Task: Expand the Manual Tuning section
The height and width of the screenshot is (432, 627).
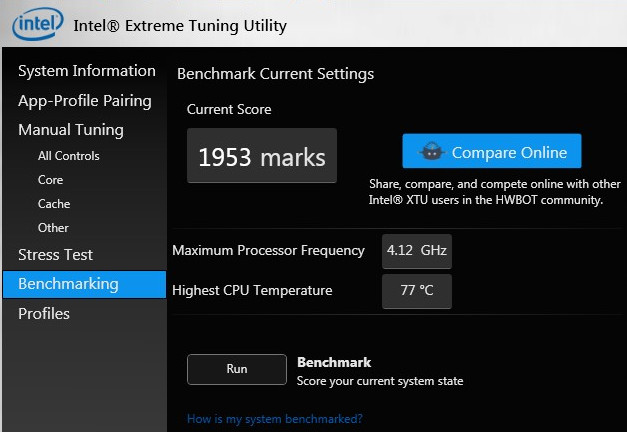Action: coord(70,130)
